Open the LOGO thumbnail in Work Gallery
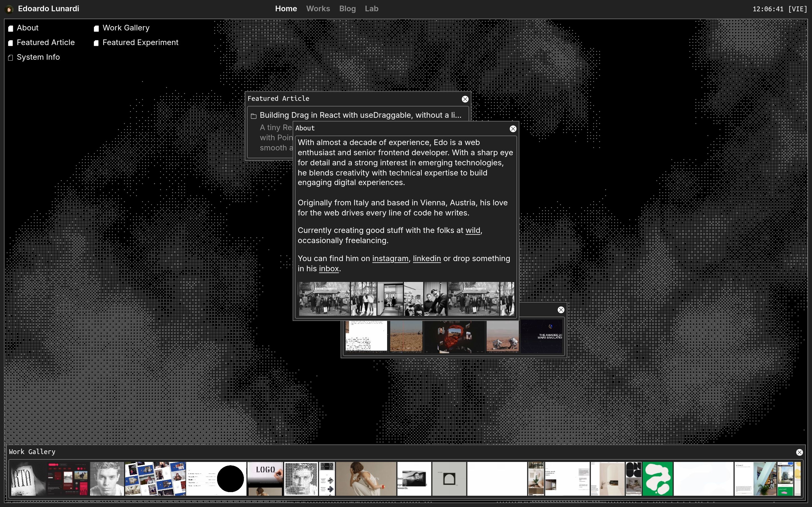The width and height of the screenshot is (812, 507). (265, 479)
